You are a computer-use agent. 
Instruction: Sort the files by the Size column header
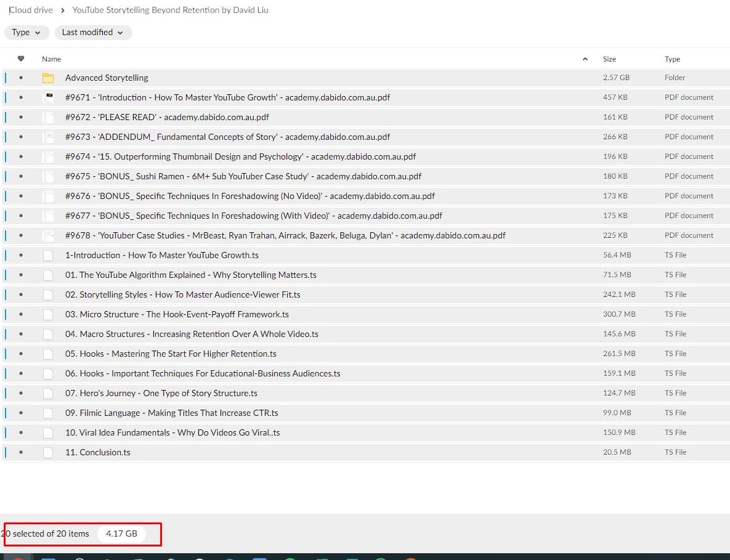tap(609, 59)
